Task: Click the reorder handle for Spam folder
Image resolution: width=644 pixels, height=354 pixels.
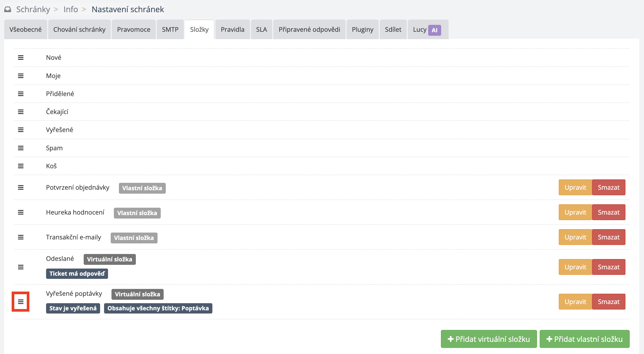Action: tap(21, 148)
